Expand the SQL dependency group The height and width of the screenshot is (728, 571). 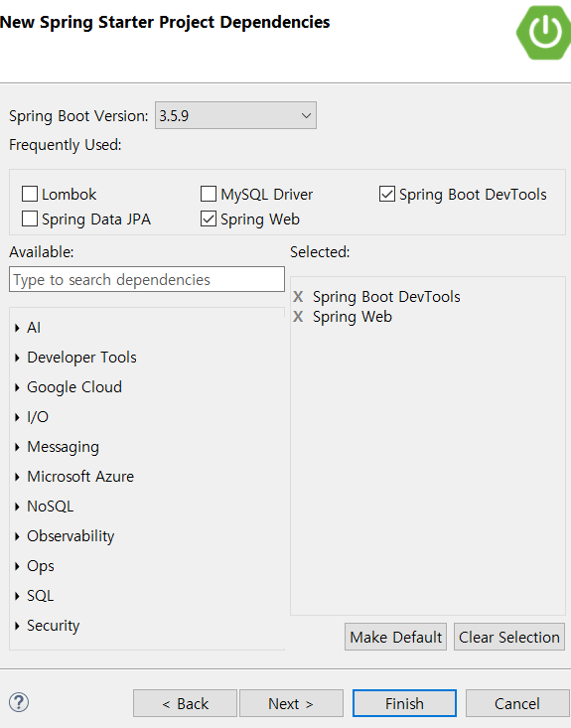[17, 596]
